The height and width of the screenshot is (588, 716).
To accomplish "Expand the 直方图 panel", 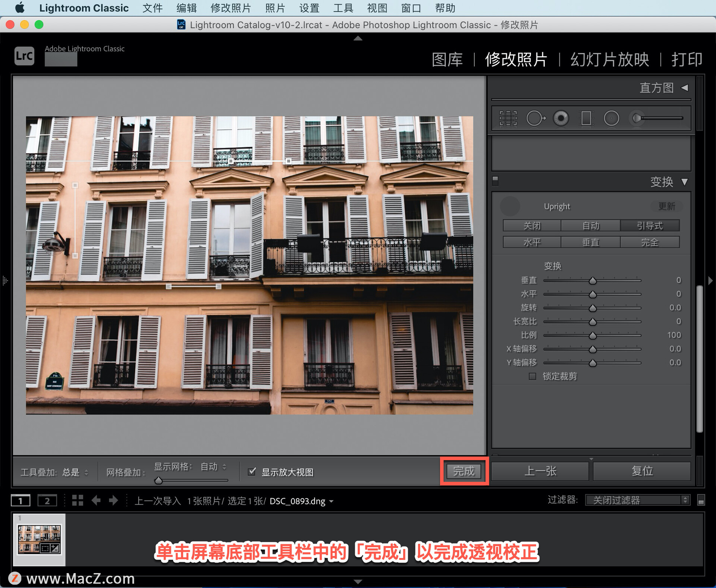I will (x=684, y=88).
